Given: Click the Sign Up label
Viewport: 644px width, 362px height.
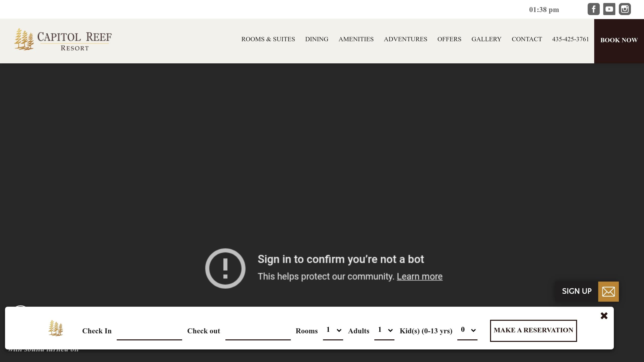Looking at the screenshot, I should click(577, 291).
